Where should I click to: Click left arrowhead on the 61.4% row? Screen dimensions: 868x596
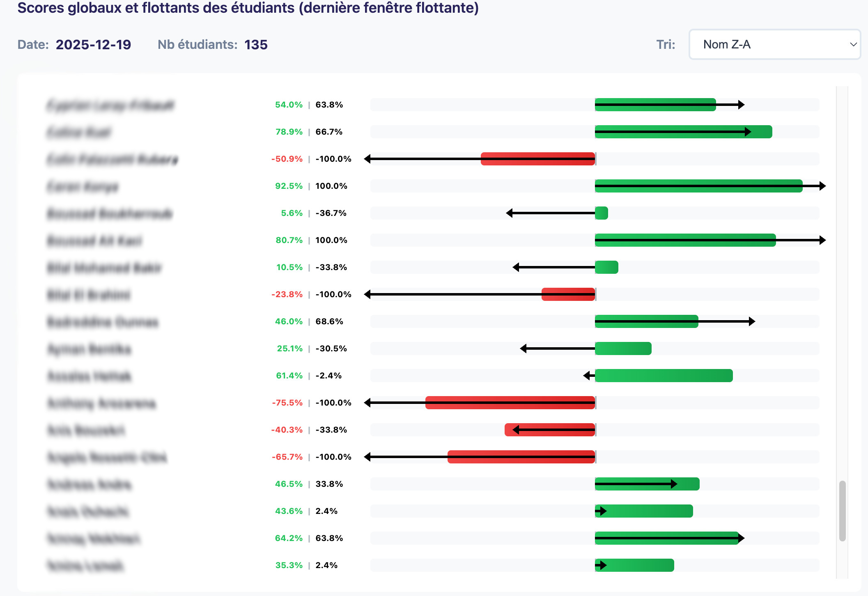click(x=587, y=376)
